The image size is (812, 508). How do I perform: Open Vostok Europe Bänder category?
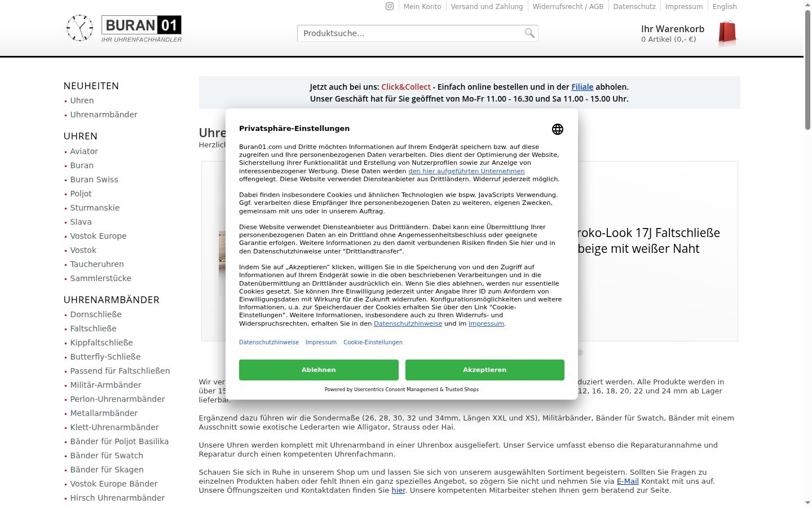114,484
